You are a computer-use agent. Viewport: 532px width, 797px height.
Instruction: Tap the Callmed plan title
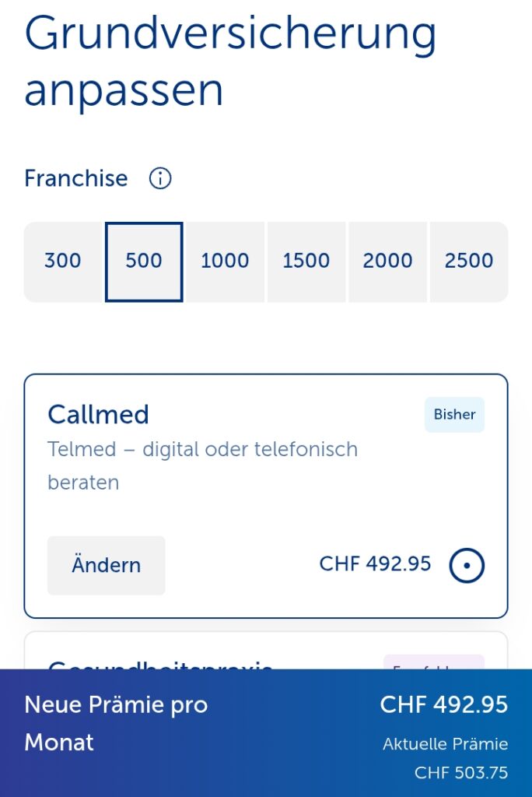point(98,415)
